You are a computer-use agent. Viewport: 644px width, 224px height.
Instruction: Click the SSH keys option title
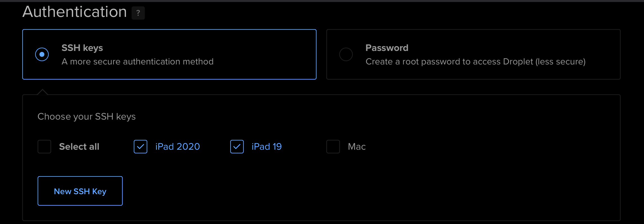[x=82, y=48]
